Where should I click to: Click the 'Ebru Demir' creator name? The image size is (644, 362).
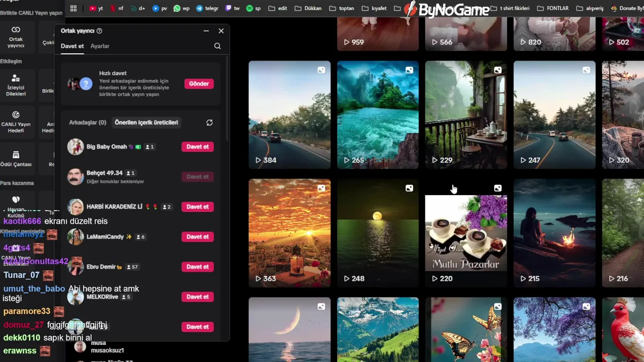(101, 266)
